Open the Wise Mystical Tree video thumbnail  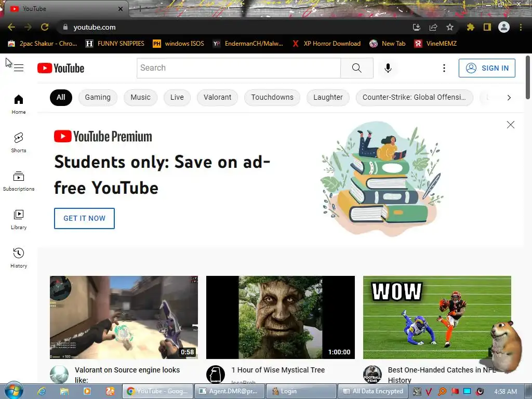coord(280,317)
